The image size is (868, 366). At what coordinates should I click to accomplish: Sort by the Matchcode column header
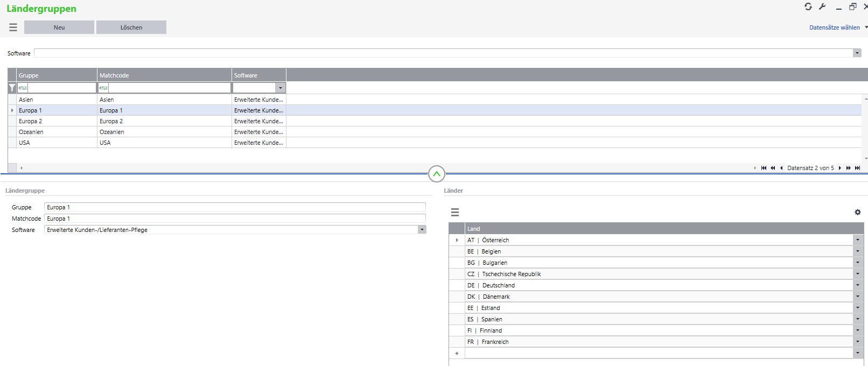164,75
